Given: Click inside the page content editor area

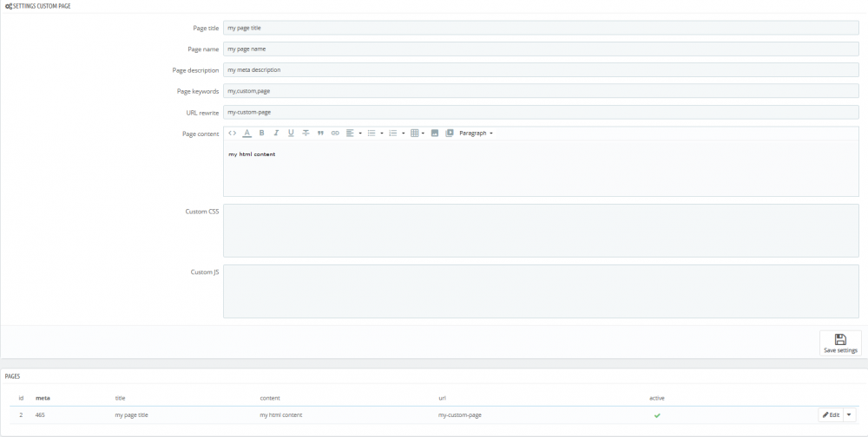Looking at the screenshot, I should tap(541, 169).
